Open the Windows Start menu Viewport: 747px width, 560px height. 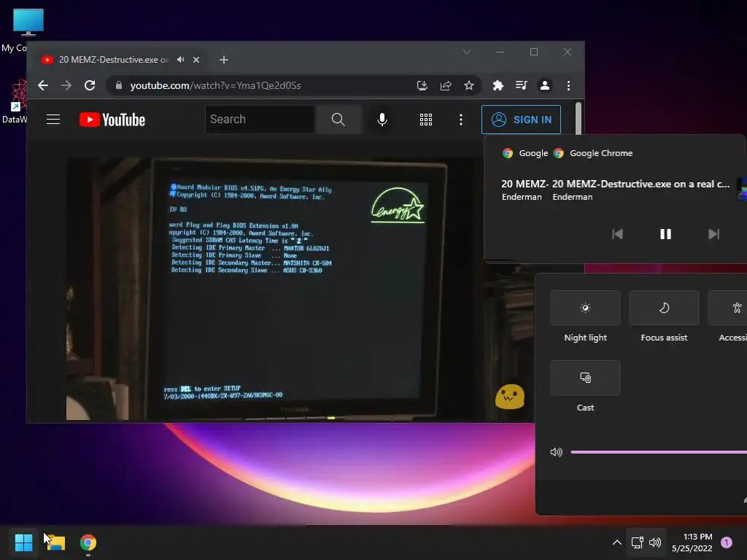coord(24,542)
